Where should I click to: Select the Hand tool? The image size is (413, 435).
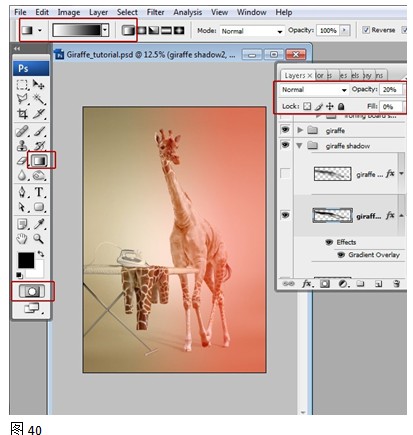(x=22, y=239)
